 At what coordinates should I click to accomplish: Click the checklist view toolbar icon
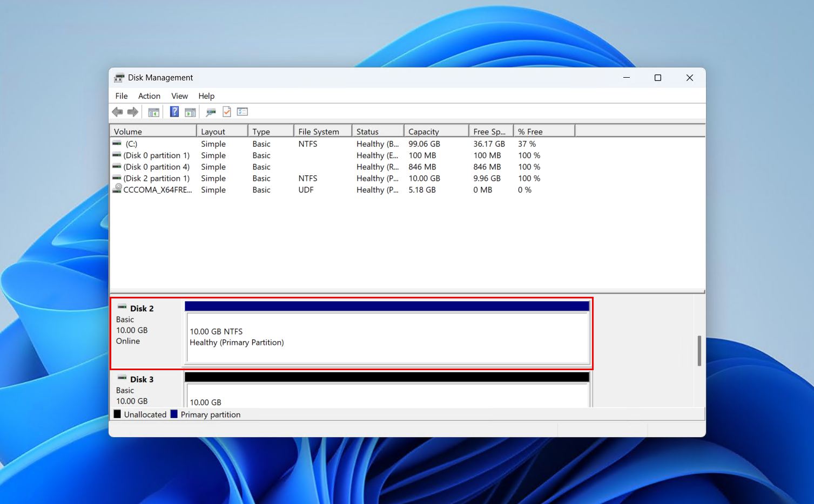[x=243, y=112]
